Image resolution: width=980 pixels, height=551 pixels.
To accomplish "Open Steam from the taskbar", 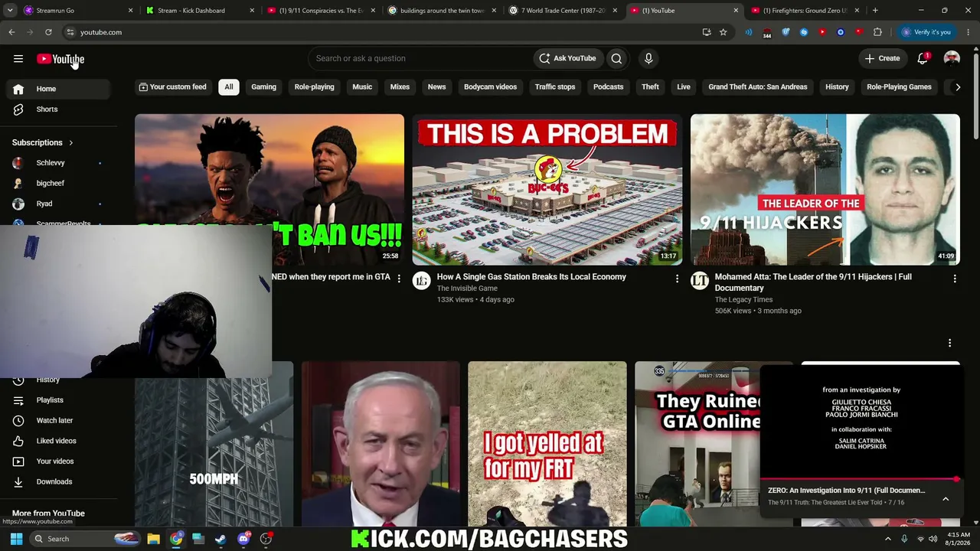I will [220, 539].
